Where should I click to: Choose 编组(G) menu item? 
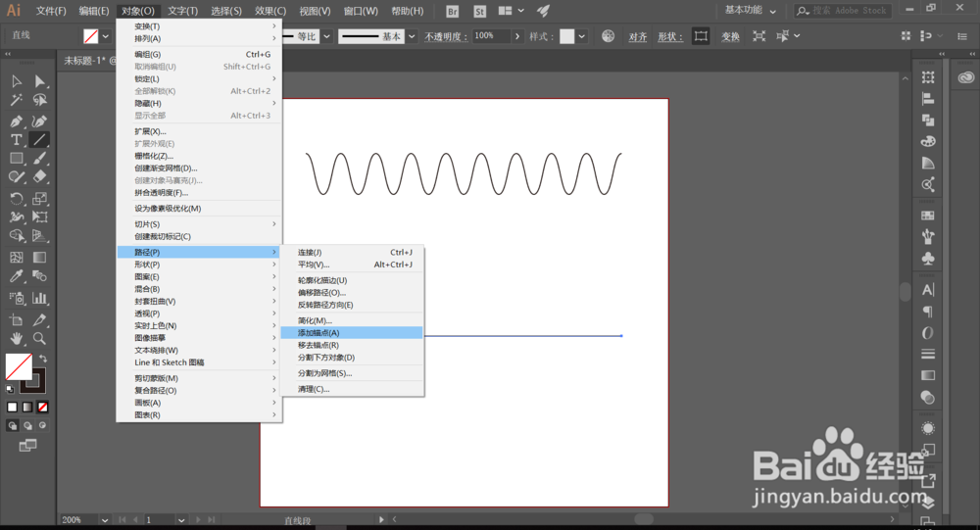pos(199,55)
